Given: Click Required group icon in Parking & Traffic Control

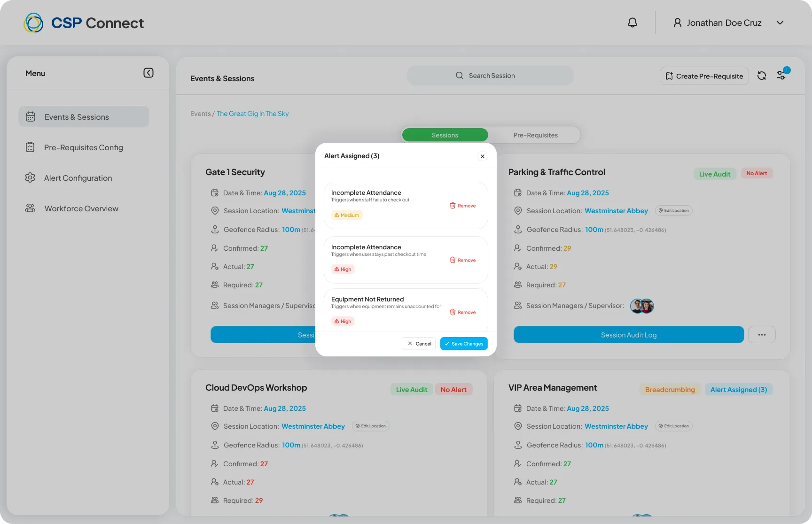Looking at the screenshot, I should tap(518, 285).
